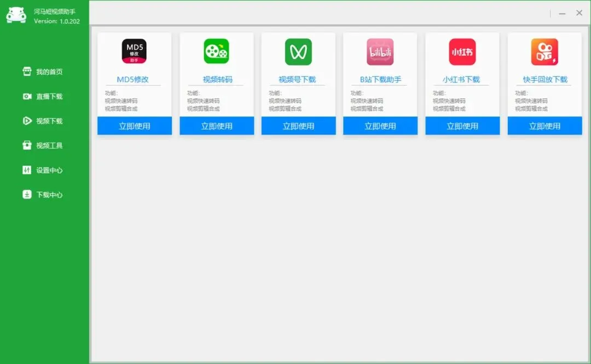Image resolution: width=591 pixels, height=364 pixels.
Task: Click the 视频转码 title link
Action: pyautogui.click(x=217, y=79)
